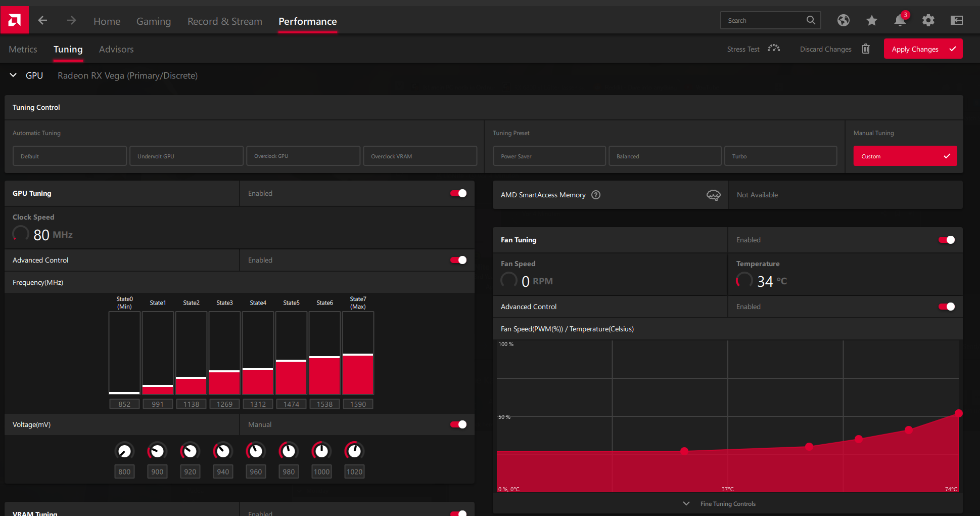Select Overclock GPU option
Screen dimensions: 980x516
point(303,156)
